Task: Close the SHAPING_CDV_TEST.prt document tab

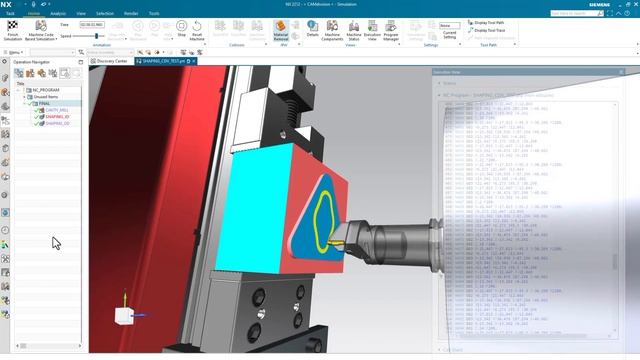Action: pyautogui.click(x=194, y=61)
